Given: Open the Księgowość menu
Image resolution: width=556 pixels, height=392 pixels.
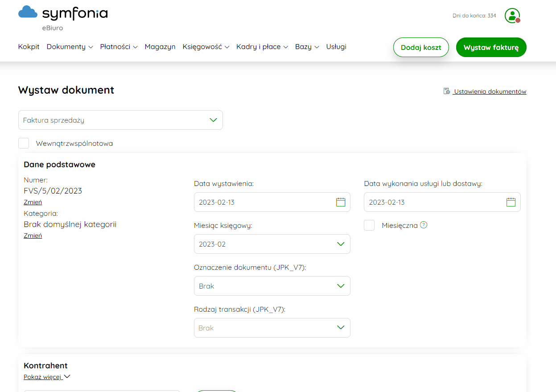Looking at the screenshot, I should (x=206, y=47).
